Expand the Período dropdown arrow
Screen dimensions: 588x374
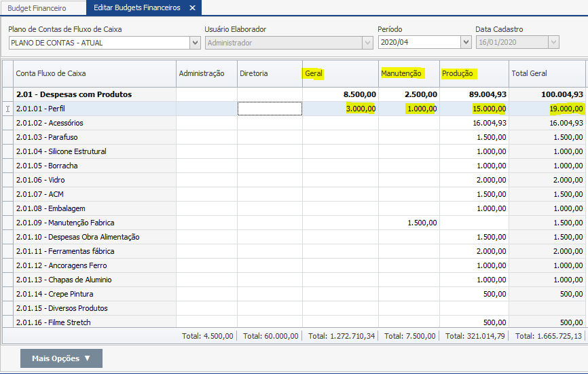pyautogui.click(x=466, y=43)
